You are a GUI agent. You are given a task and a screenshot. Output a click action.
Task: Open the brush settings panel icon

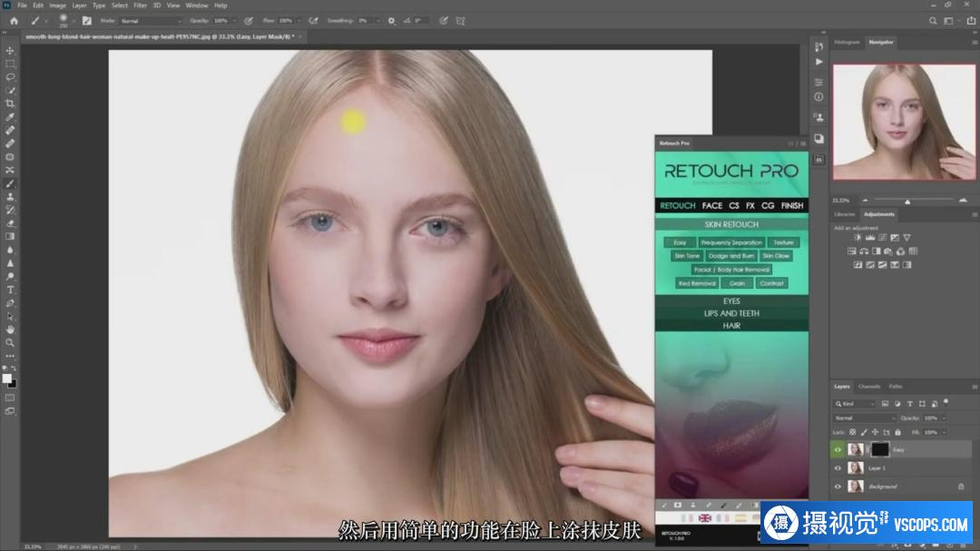coord(87,21)
